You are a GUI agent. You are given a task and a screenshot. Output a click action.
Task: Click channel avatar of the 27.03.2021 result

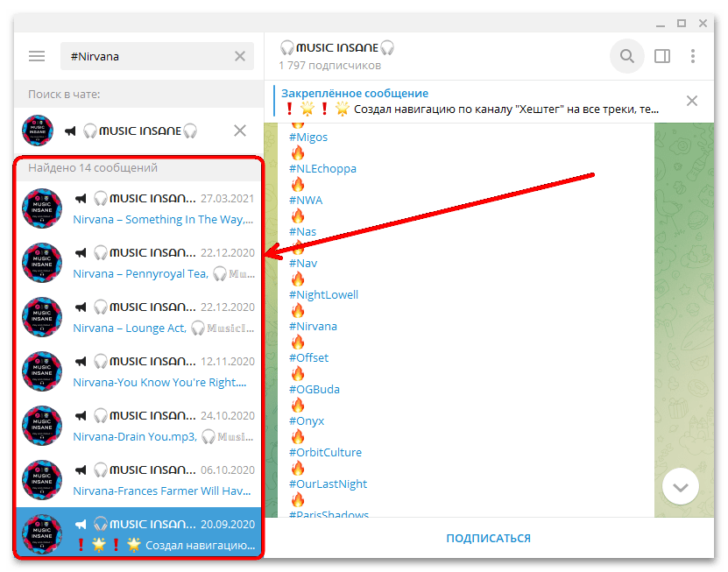tap(42, 208)
